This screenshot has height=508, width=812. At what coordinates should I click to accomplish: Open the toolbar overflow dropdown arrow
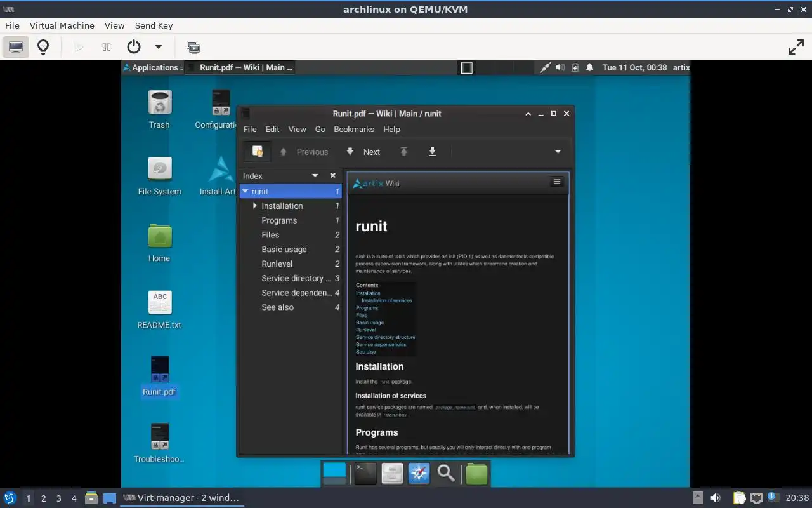(x=558, y=152)
